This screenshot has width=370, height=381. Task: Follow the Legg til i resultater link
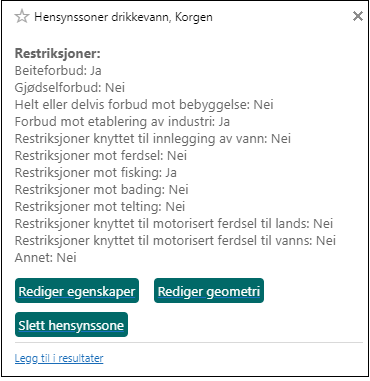pos(59,358)
